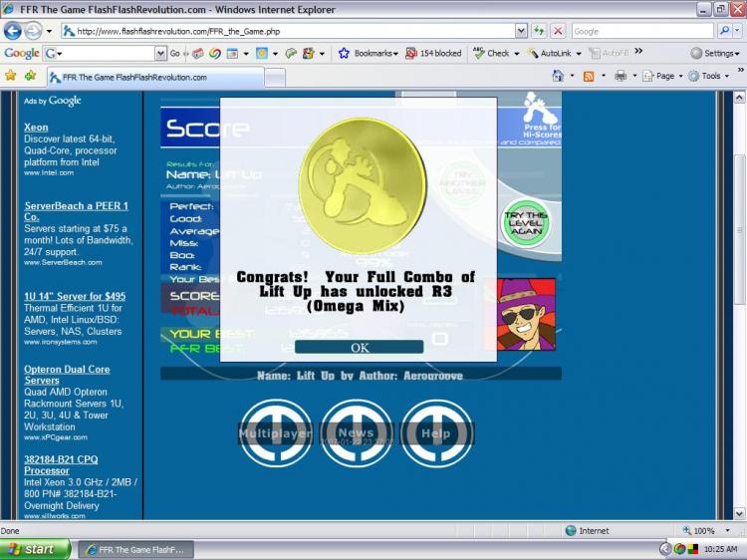Click the AutoFill toolbar button
The image size is (747, 560).
(x=609, y=54)
